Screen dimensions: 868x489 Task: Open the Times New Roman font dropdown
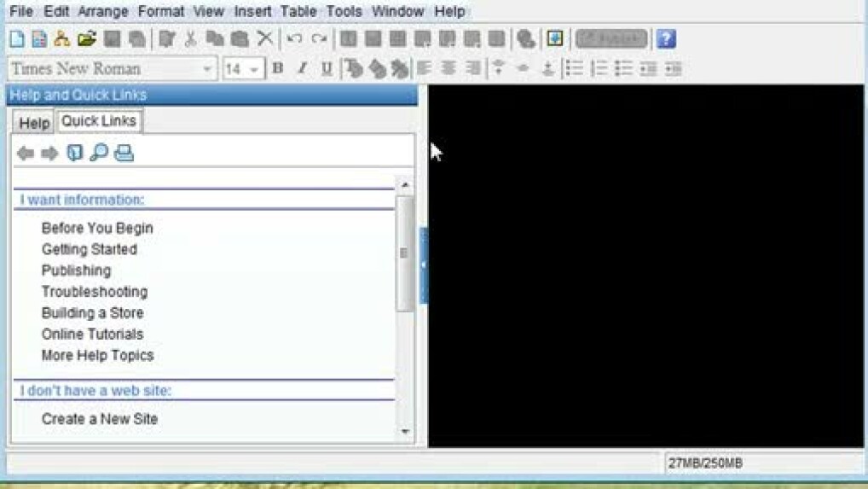point(207,69)
